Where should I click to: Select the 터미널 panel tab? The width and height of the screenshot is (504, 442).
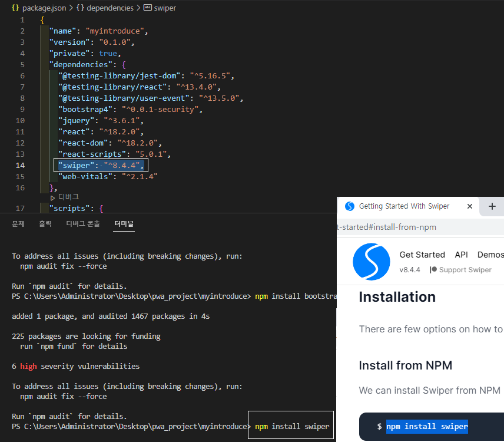click(124, 223)
